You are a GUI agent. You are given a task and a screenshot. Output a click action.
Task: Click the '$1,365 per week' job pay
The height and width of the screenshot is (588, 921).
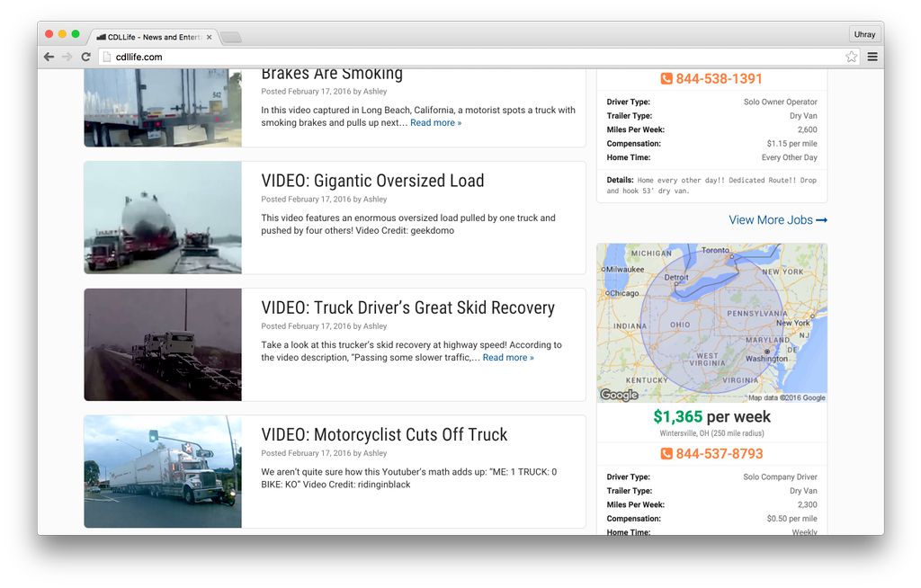pyautogui.click(x=712, y=417)
